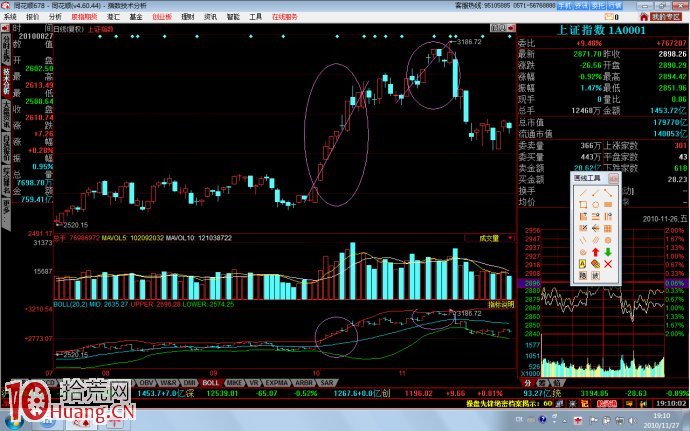Open the 技术分析 left sidebar tab
The width and height of the screenshot is (690, 431).
(6, 81)
